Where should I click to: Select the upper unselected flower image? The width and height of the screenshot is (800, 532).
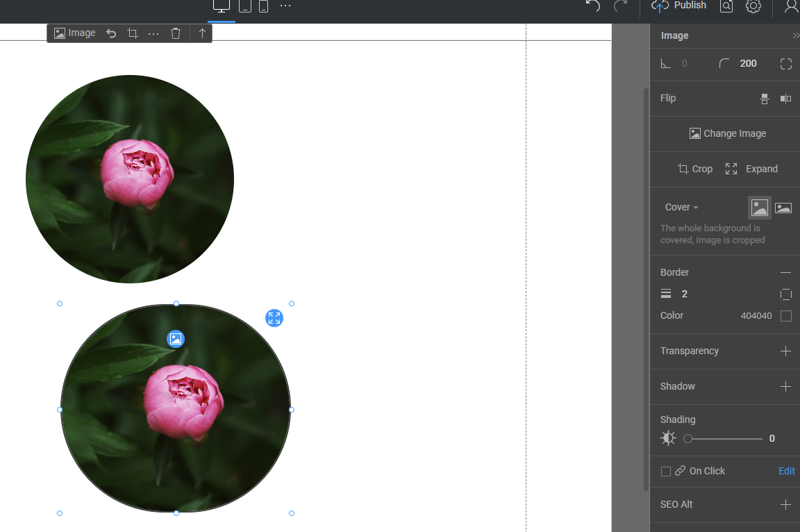click(x=130, y=179)
